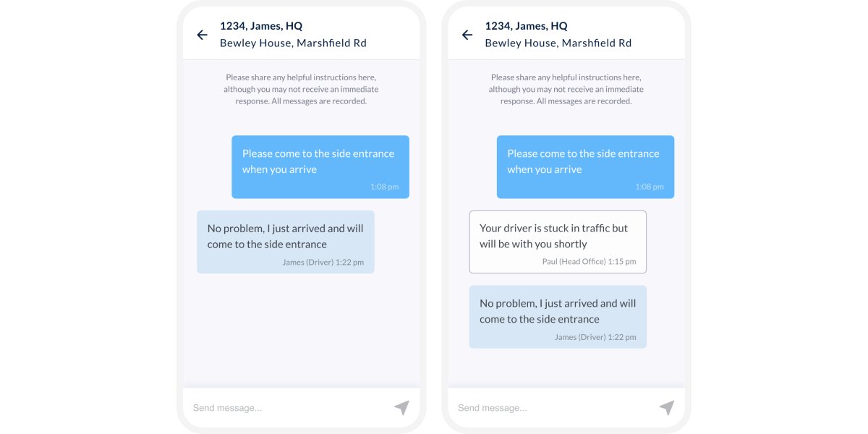The width and height of the screenshot is (868, 434).
Task: Tap the back arrow on the left chat screen
Action: pyautogui.click(x=202, y=35)
